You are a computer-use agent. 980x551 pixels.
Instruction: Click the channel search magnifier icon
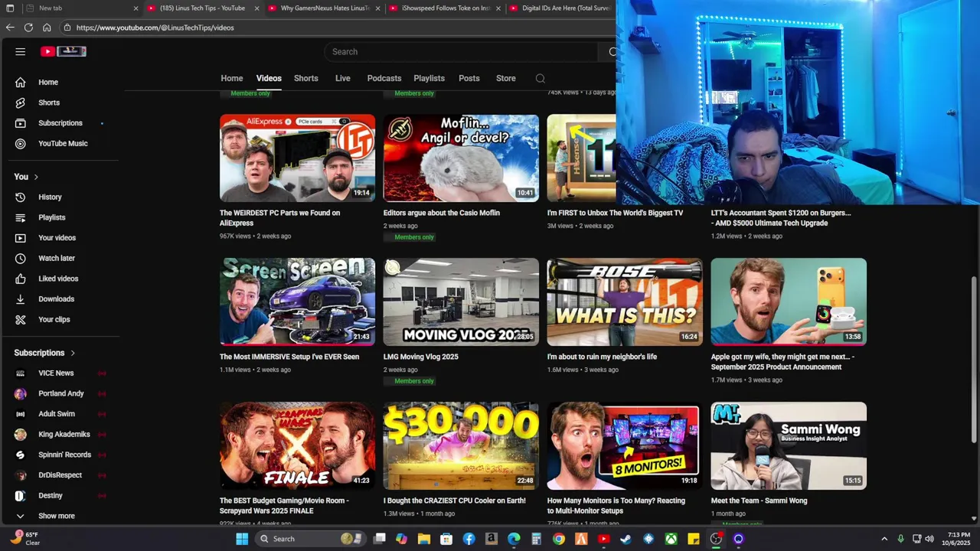(x=541, y=78)
